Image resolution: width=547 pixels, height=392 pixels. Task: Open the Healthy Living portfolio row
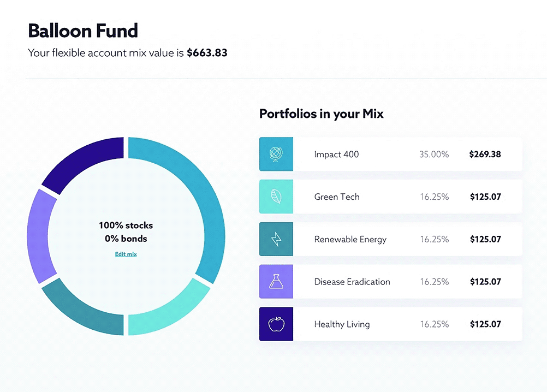pos(391,324)
